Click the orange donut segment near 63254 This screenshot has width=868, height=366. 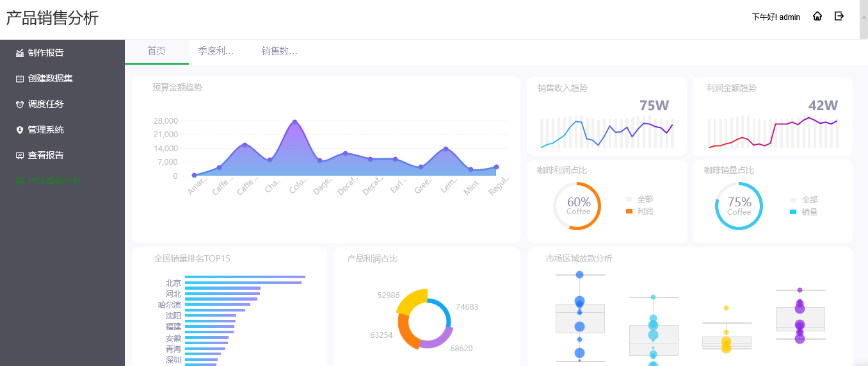(x=405, y=331)
